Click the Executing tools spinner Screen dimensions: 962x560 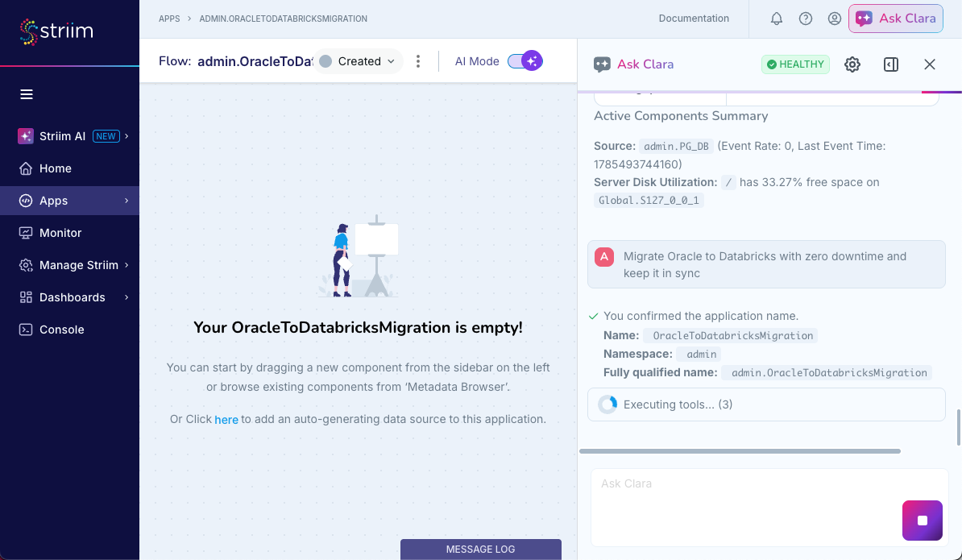point(607,404)
